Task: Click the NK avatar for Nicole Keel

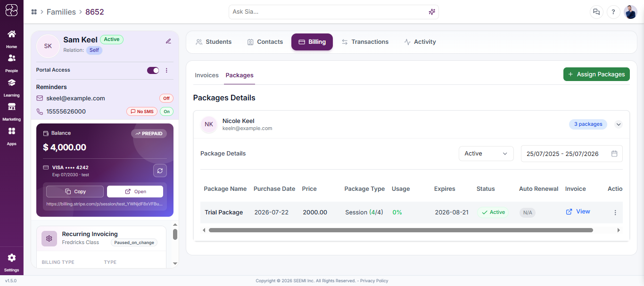Action: pyautogui.click(x=209, y=124)
